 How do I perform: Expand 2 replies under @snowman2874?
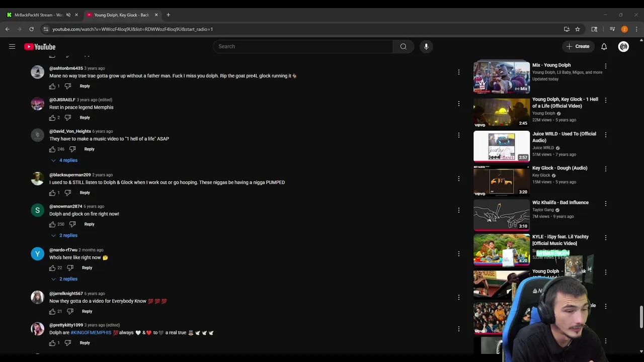pos(64,235)
